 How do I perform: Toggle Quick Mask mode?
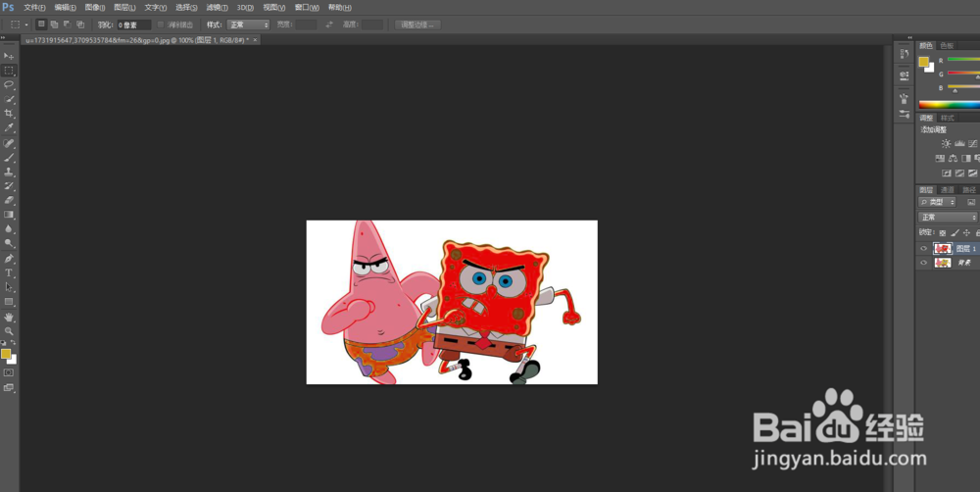tap(9, 372)
